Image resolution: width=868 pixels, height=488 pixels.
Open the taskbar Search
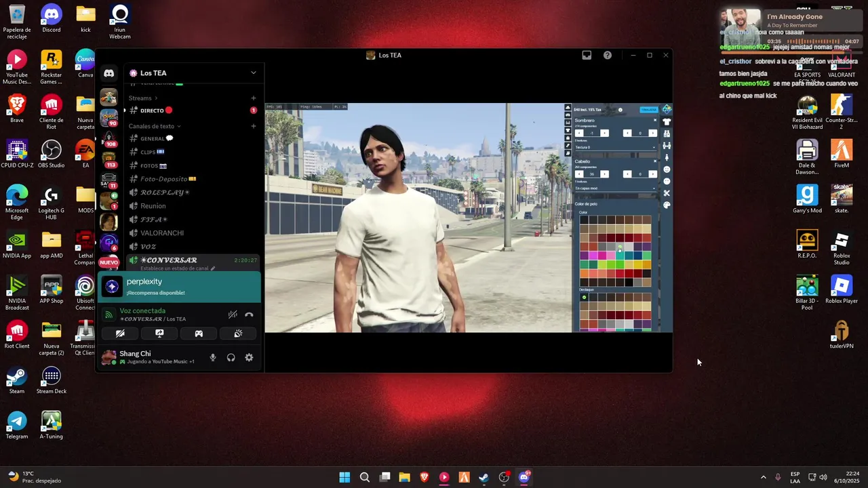click(365, 477)
